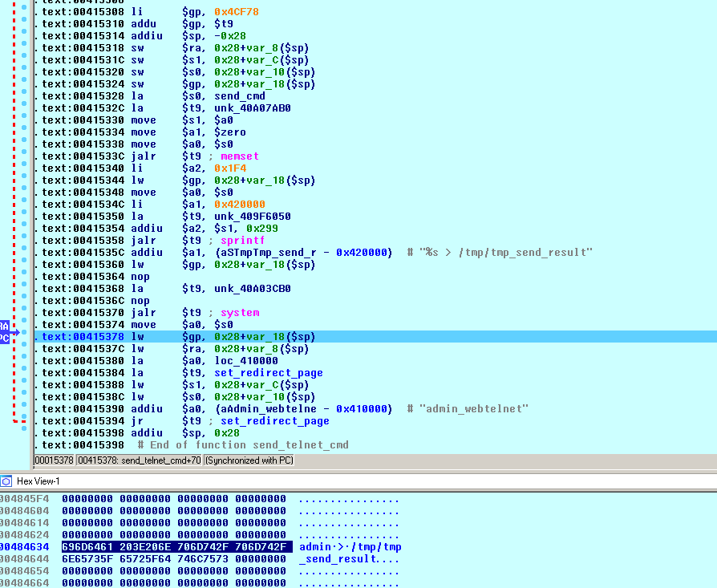Click the addiu $sp, -0x28 instruction
The image size is (717, 588).
[188, 35]
